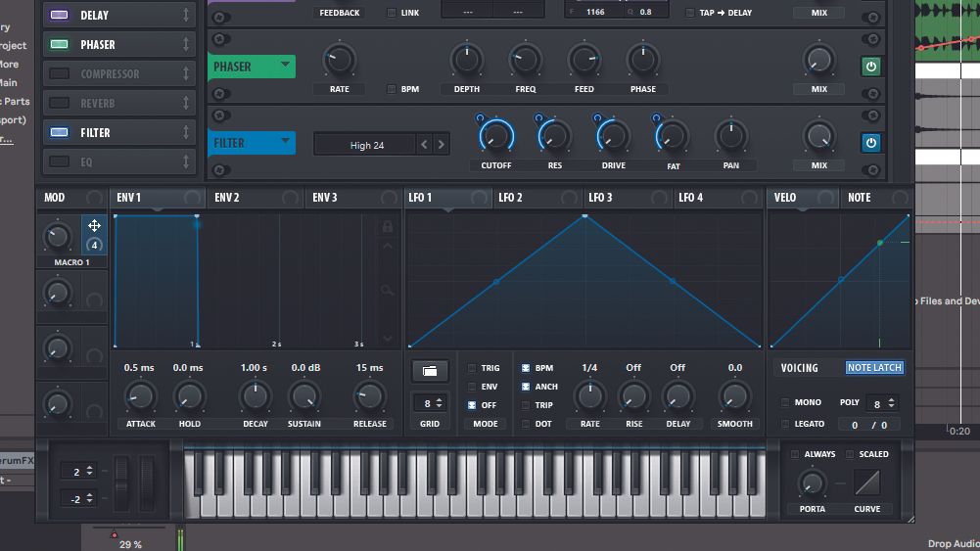Enable the EQ effect in rack list

[60, 161]
